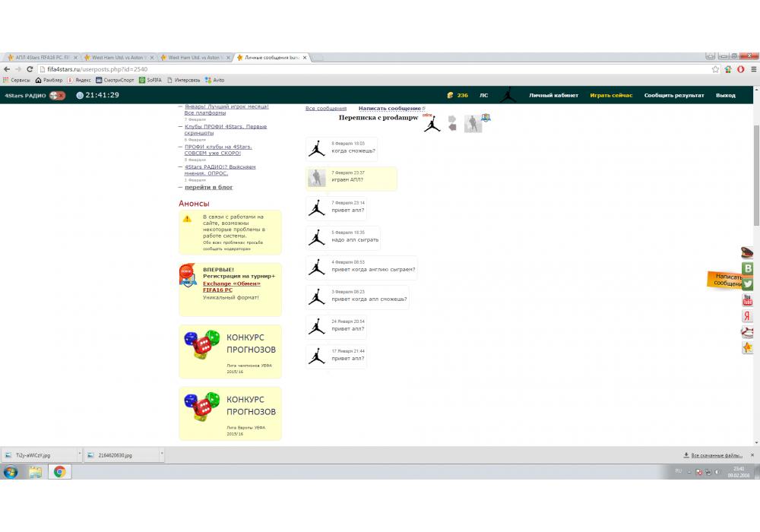
Task: Click the Opera extension icon
Action: pos(739,69)
